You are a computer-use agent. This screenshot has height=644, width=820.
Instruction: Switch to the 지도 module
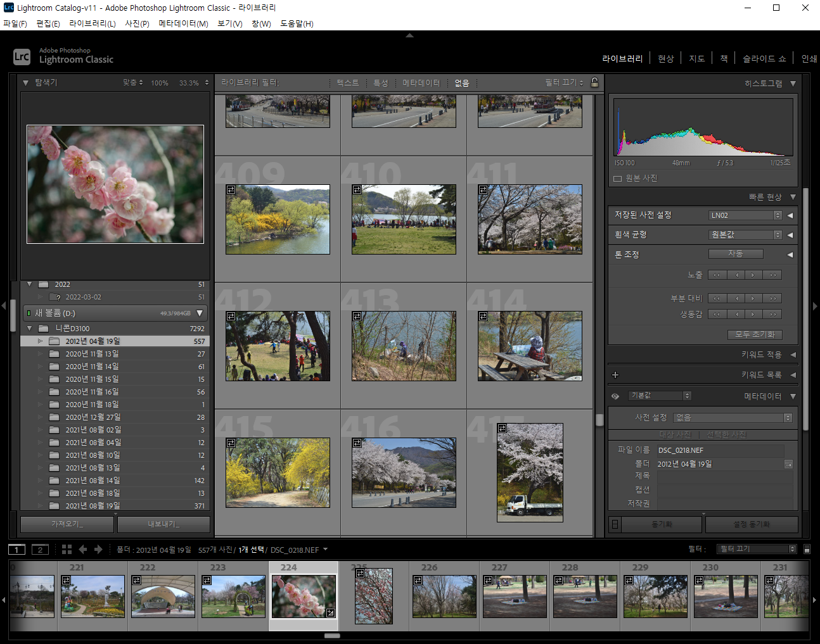click(x=697, y=59)
